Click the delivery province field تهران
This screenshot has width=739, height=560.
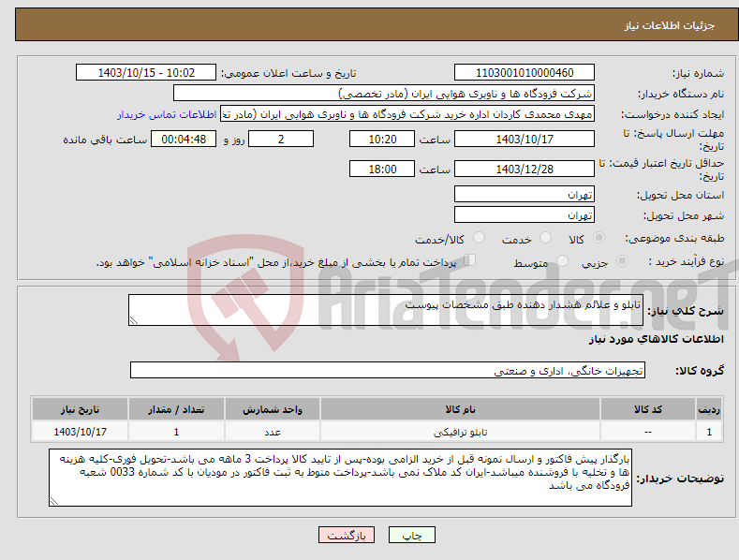click(x=525, y=194)
